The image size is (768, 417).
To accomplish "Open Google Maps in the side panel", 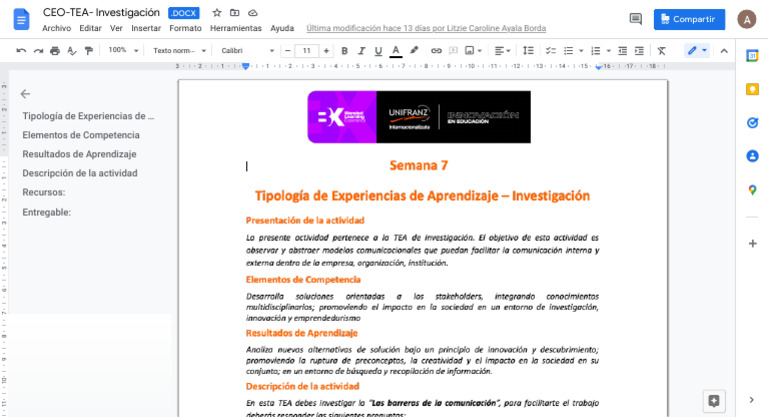I will coord(752,190).
